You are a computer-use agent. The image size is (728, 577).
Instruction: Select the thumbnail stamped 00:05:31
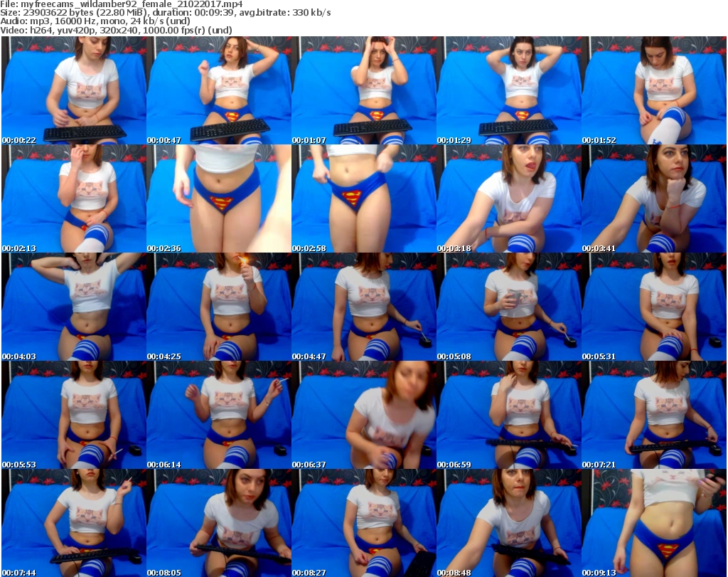(x=654, y=307)
